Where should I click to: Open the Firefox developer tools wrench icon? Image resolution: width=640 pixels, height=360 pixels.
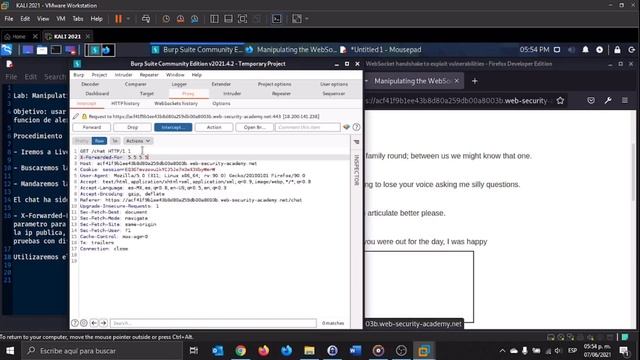pyautogui.click(x=608, y=100)
